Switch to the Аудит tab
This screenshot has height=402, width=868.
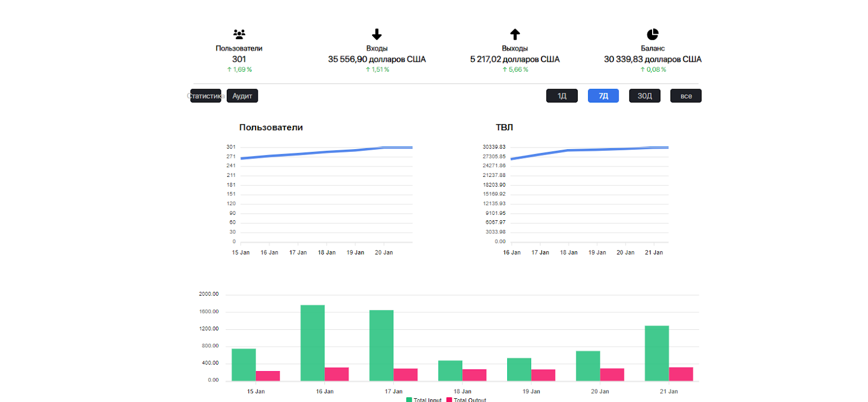coord(242,96)
